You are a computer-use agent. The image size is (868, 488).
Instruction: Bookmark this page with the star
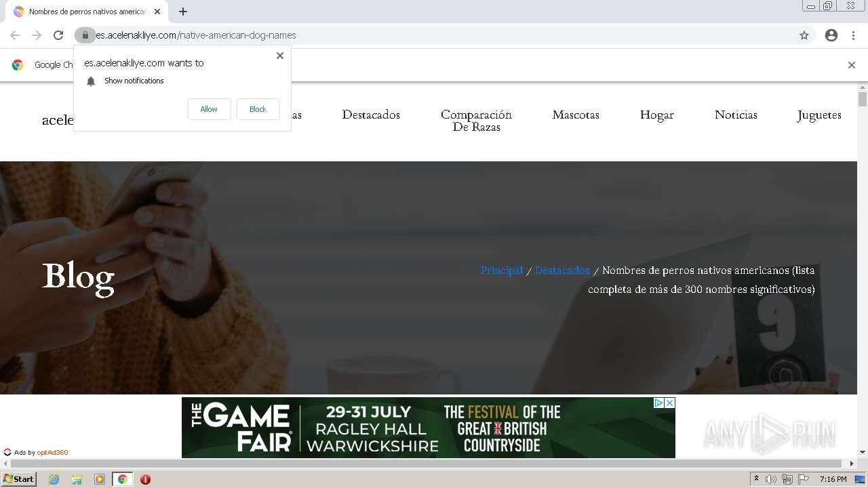804,35
